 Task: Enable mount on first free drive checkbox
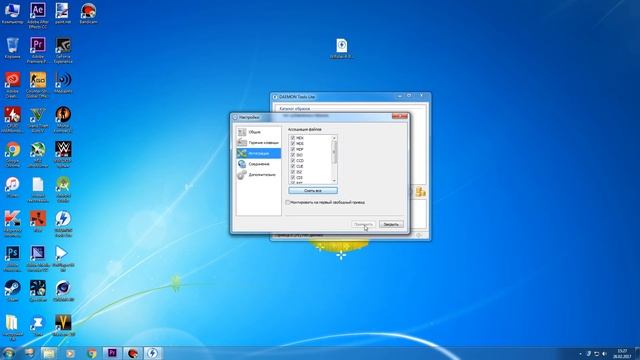pyautogui.click(x=288, y=202)
